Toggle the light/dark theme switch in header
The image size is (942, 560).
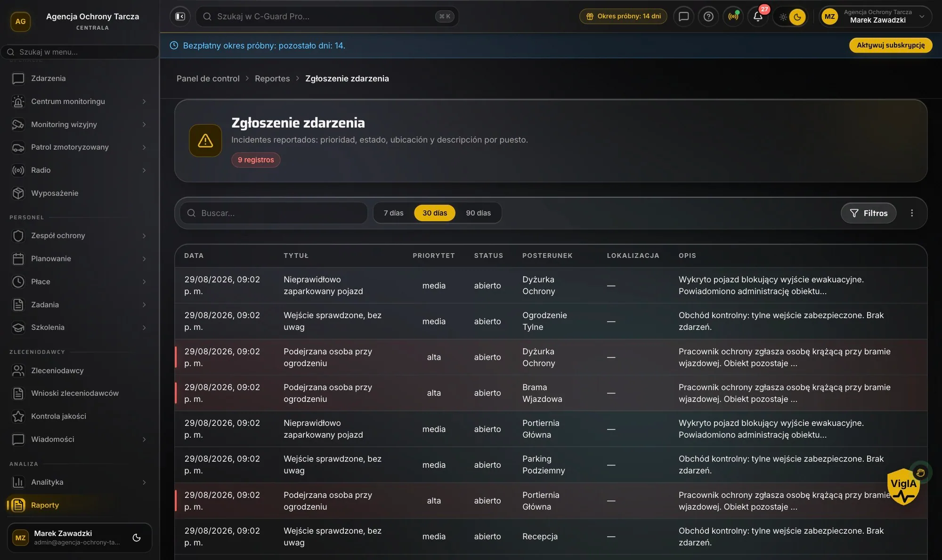tap(790, 17)
